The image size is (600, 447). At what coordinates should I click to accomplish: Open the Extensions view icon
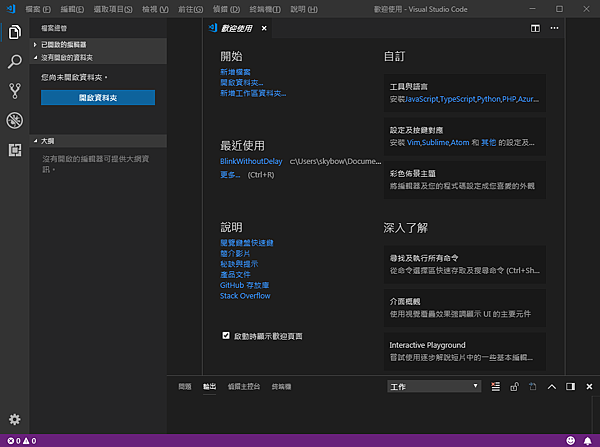tap(14, 150)
